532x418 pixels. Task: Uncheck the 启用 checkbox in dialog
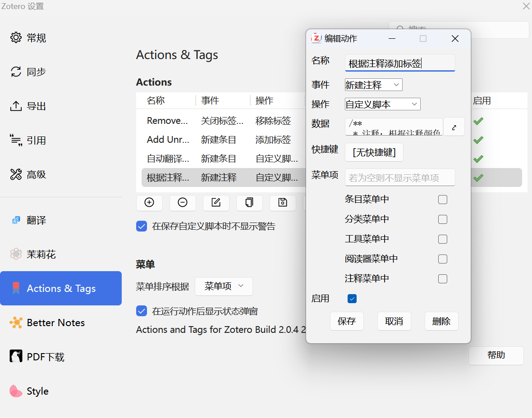(352, 299)
